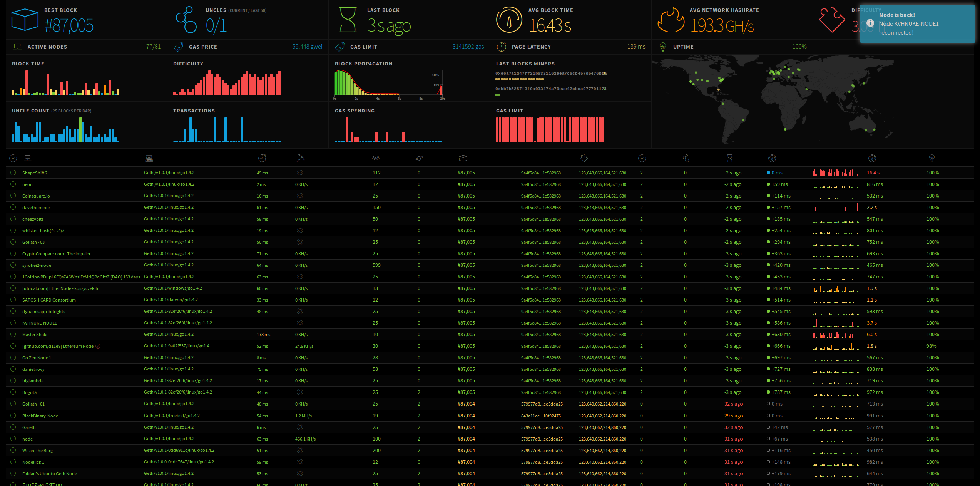The image size is (980, 486).
Task: Sort table by uncles column icon
Action: [x=686, y=158]
